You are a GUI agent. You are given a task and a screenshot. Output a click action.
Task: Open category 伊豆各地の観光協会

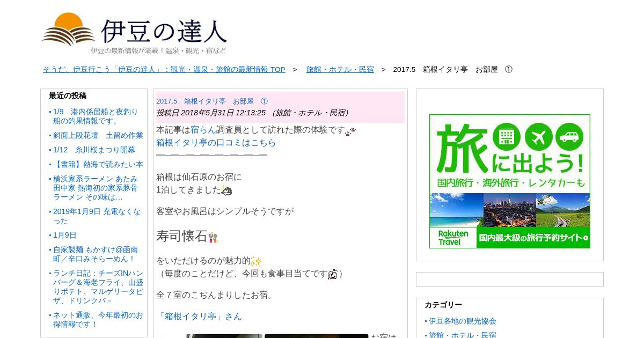[463, 321]
